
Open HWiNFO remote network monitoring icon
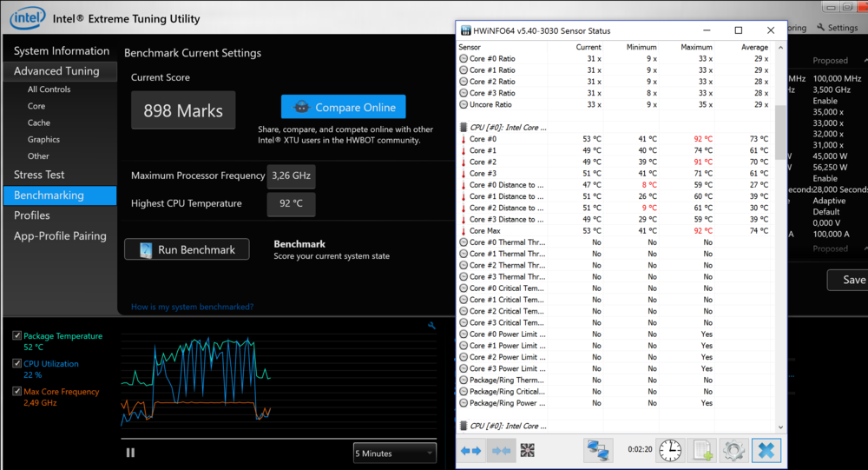(598, 450)
